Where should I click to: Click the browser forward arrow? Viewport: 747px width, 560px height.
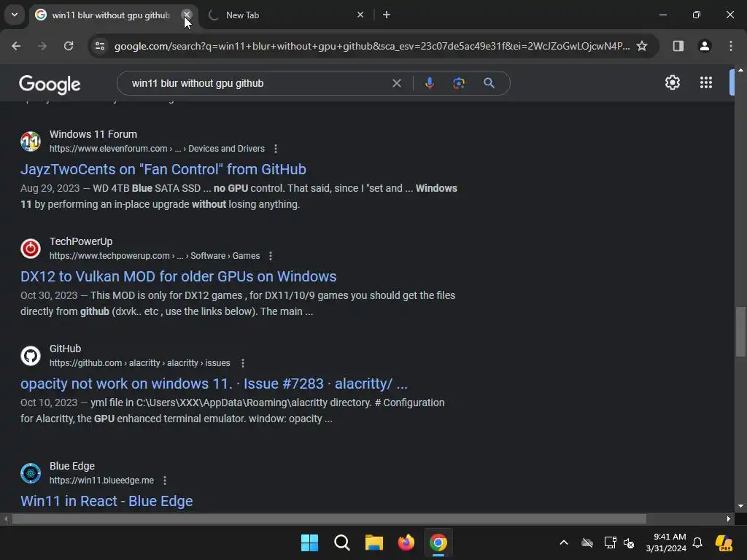(x=42, y=46)
